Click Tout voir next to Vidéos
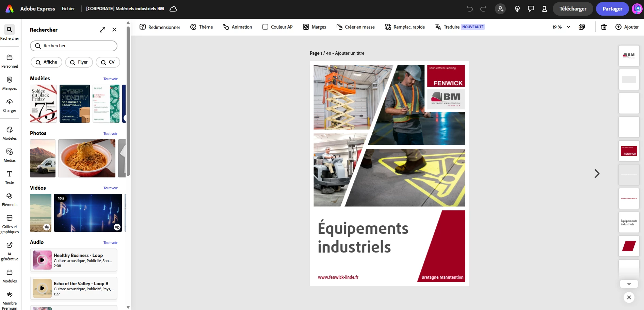644x310 pixels. (111, 188)
